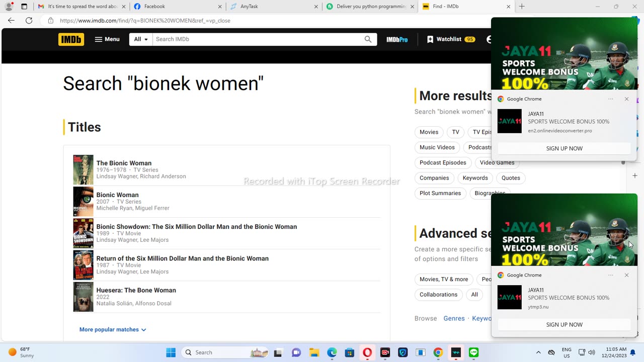Open Google Chrome from taskbar
This screenshot has width=644, height=362.
(438, 352)
